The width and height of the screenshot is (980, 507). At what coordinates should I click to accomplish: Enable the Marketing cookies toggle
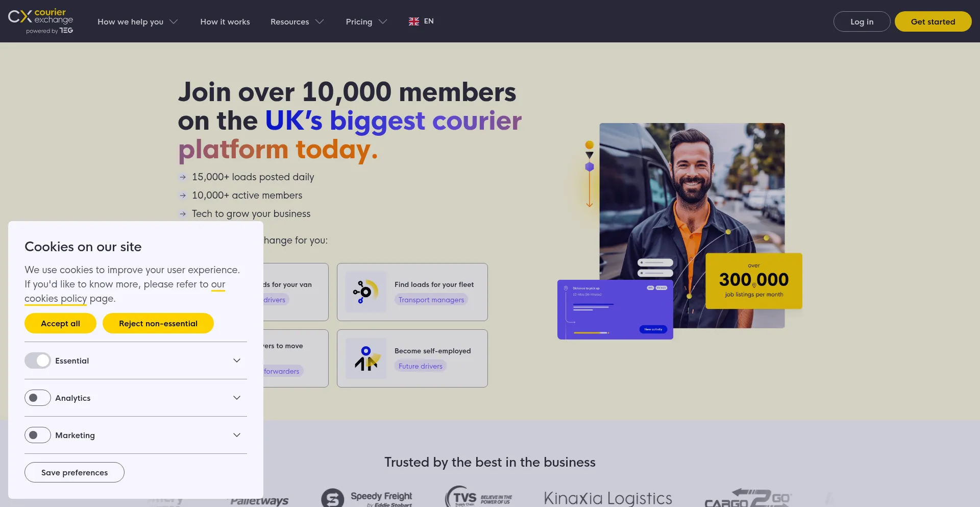click(38, 435)
